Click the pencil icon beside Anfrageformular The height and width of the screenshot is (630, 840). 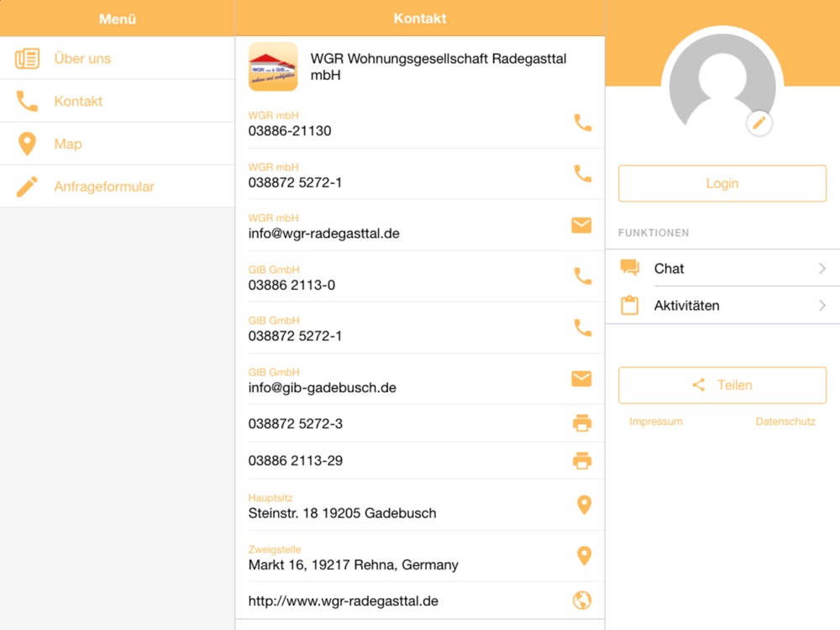coord(28,186)
